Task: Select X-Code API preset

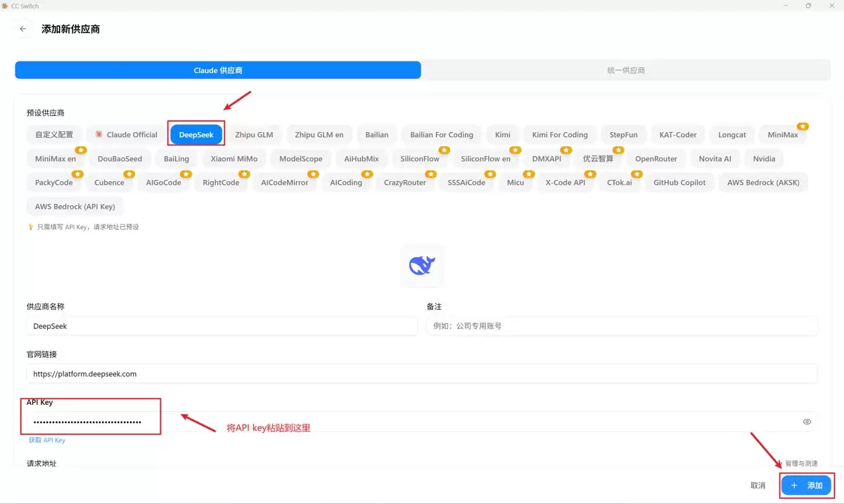Action: point(565,183)
